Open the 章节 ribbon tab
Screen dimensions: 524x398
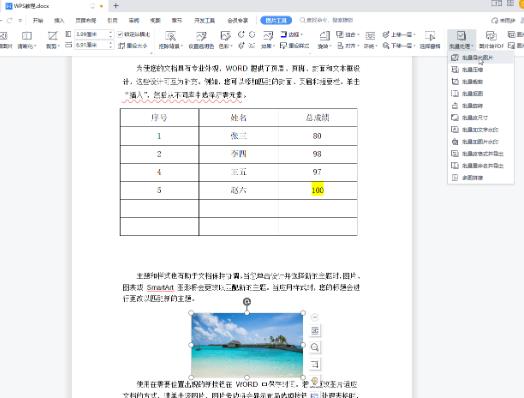pyautogui.click(x=177, y=20)
